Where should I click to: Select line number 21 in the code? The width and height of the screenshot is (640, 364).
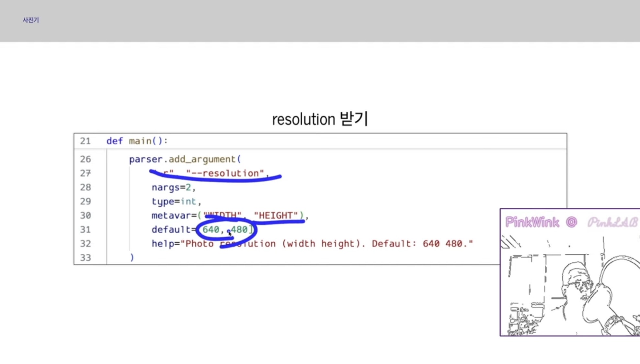coord(86,141)
